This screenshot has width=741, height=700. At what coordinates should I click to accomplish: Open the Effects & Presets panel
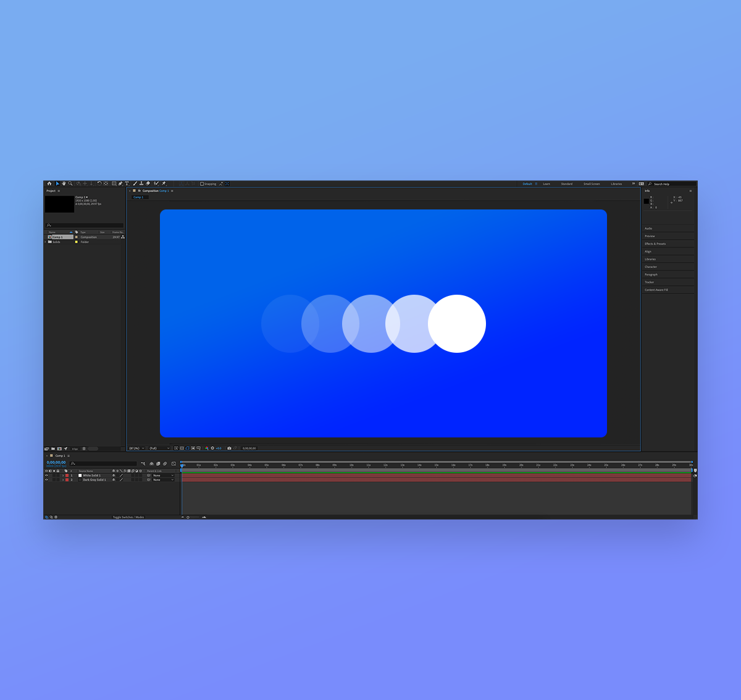coord(655,244)
